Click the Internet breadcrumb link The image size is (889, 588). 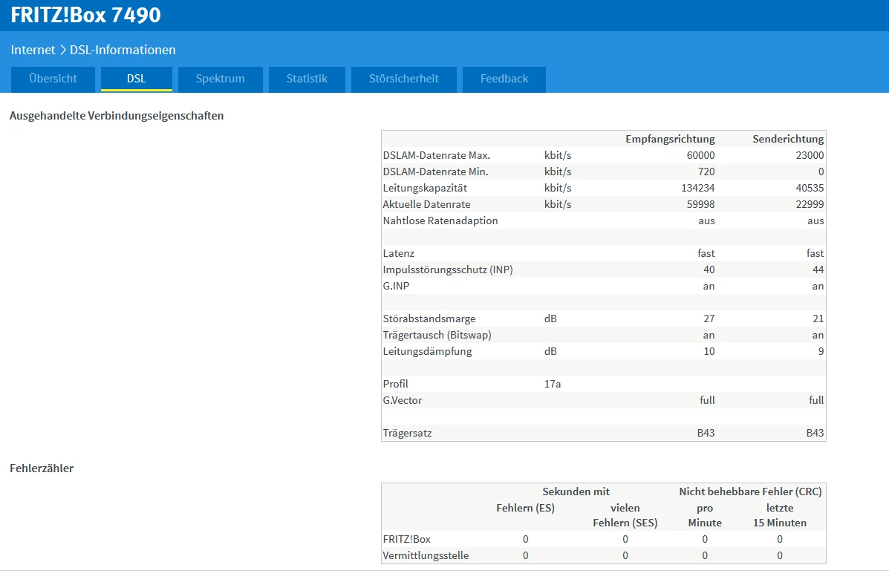tap(33, 50)
